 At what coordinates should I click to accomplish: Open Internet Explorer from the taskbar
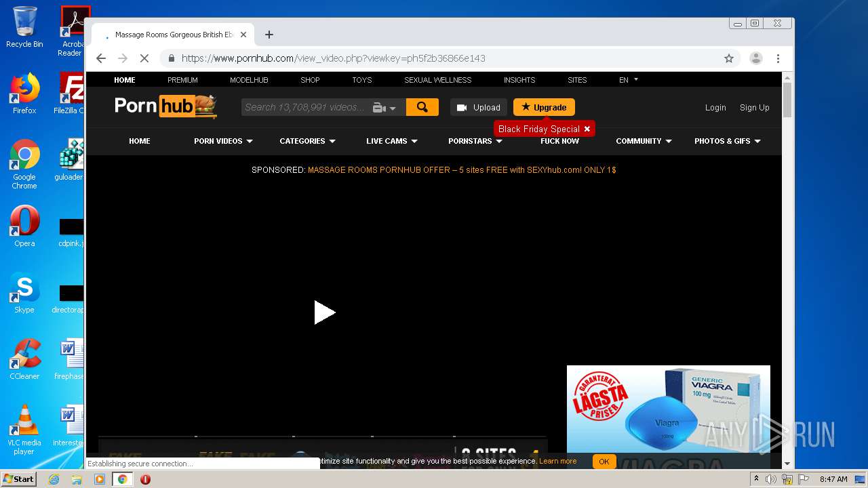54,479
